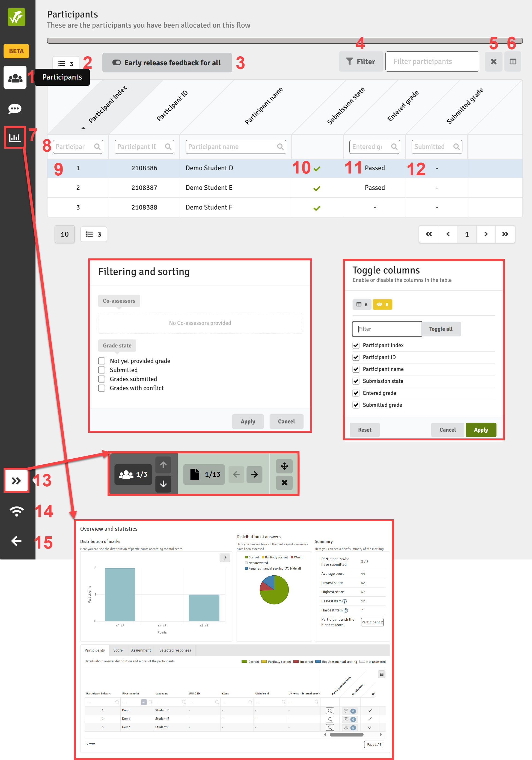Click the Filter button

click(x=361, y=61)
